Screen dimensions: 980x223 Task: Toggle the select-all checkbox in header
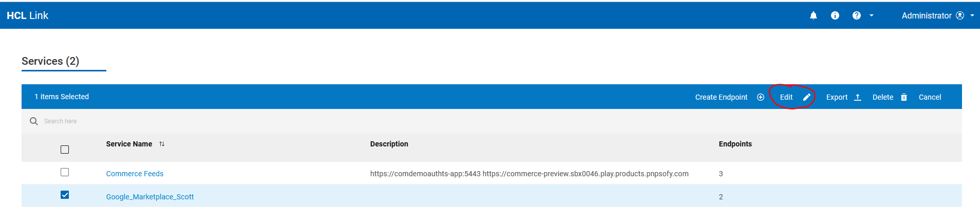(x=65, y=150)
